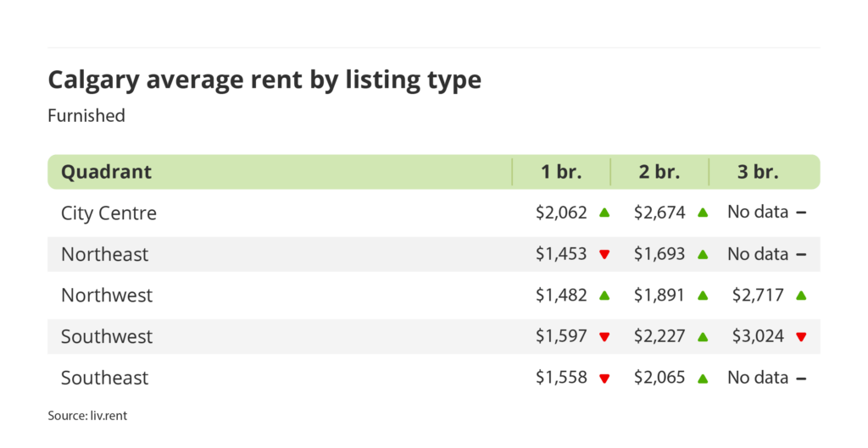The image size is (868, 448).
Task: Click the Southwest quadrant row label
Action: 107,336
